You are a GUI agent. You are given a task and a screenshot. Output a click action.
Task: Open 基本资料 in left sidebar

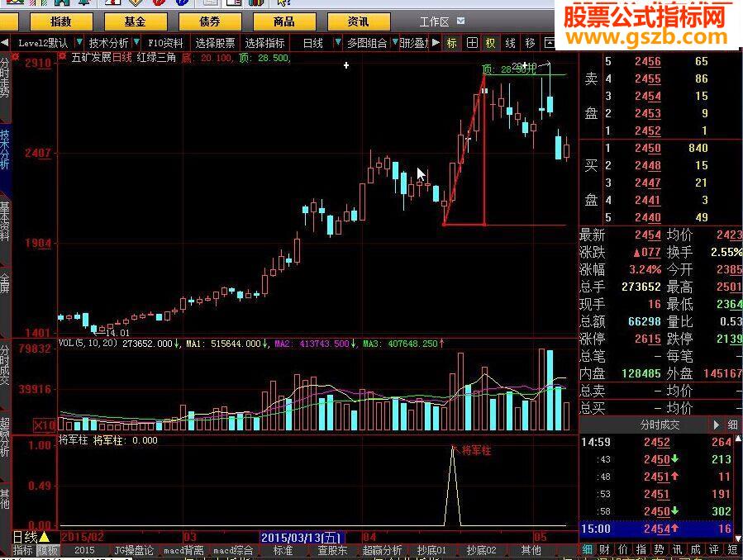(5, 221)
